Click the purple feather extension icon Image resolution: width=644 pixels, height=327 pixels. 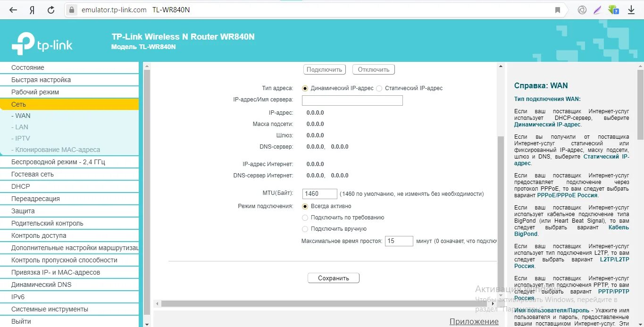click(597, 10)
